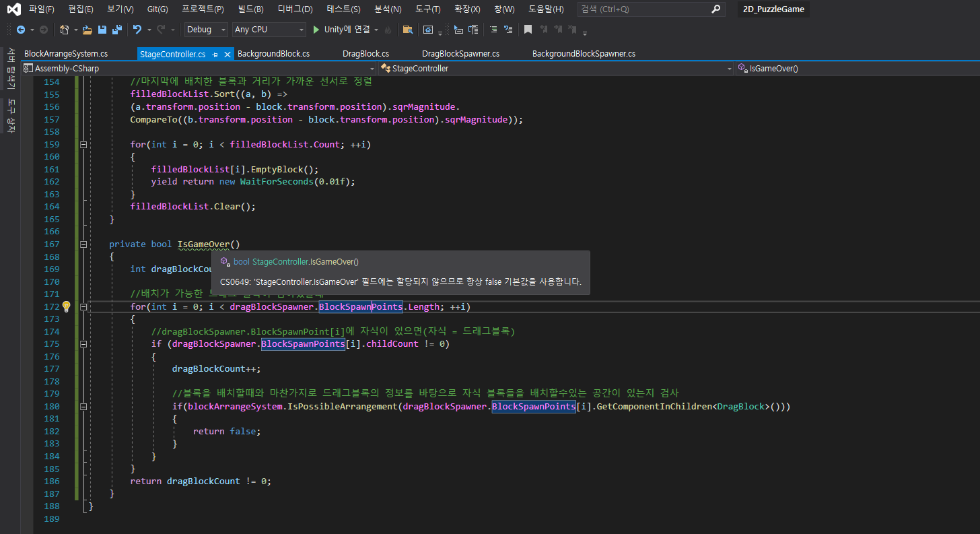This screenshot has width=980, height=534.
Task: Click the search magnifier icon in search box
Action: (x=715, y=9)
